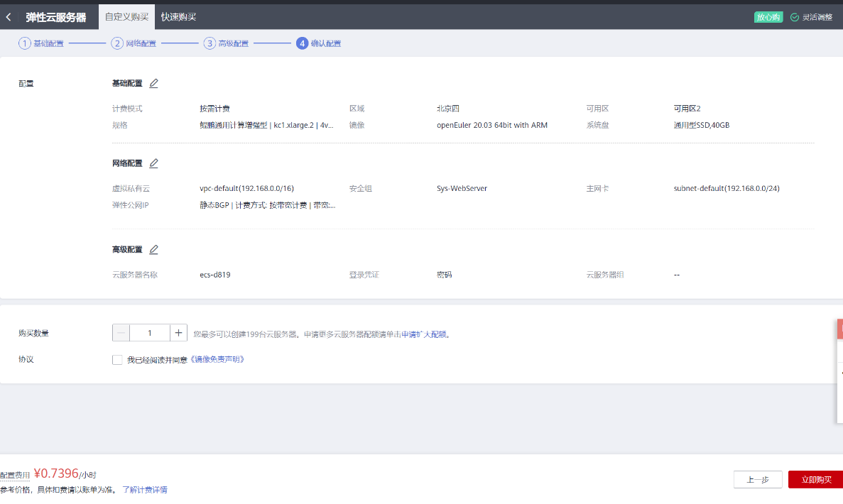
Task: Click the 北京四 region value
Action: coord(448,109)
